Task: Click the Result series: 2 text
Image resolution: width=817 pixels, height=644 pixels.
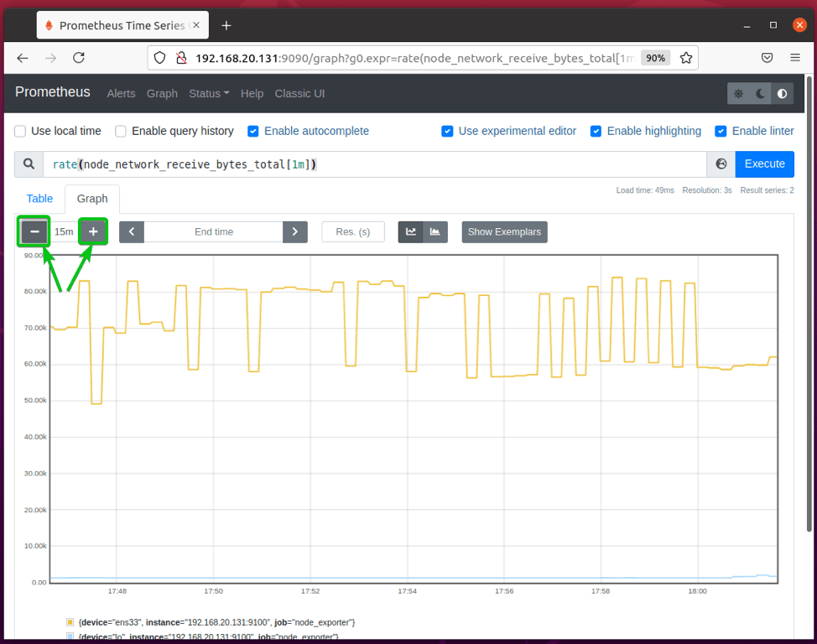Action: click(767, 190)
